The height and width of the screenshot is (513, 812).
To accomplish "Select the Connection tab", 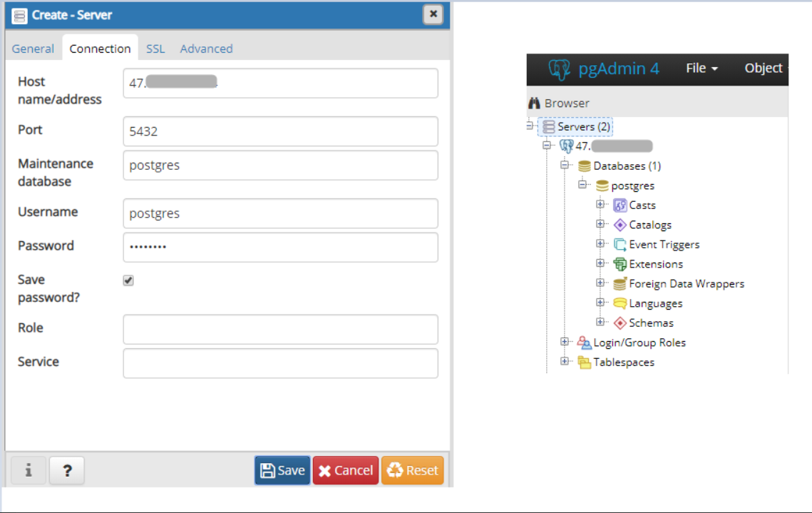I will [x=100, y=49].
